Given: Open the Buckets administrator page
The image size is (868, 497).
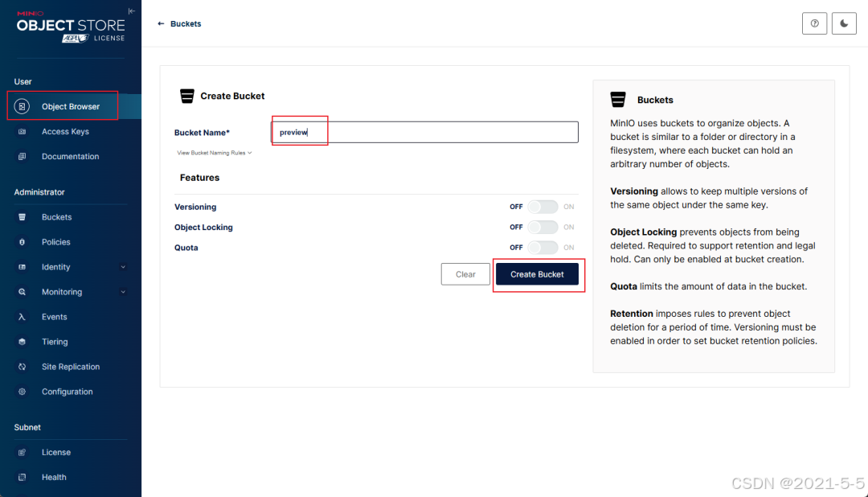Looking at the screenshot, I should coord(55,216).
